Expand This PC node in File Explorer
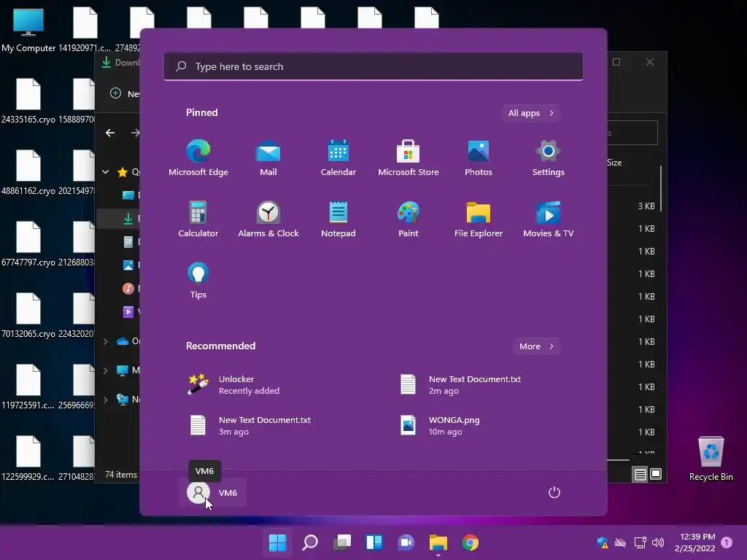This screenshot has width=747, height=560. point(105,370)
